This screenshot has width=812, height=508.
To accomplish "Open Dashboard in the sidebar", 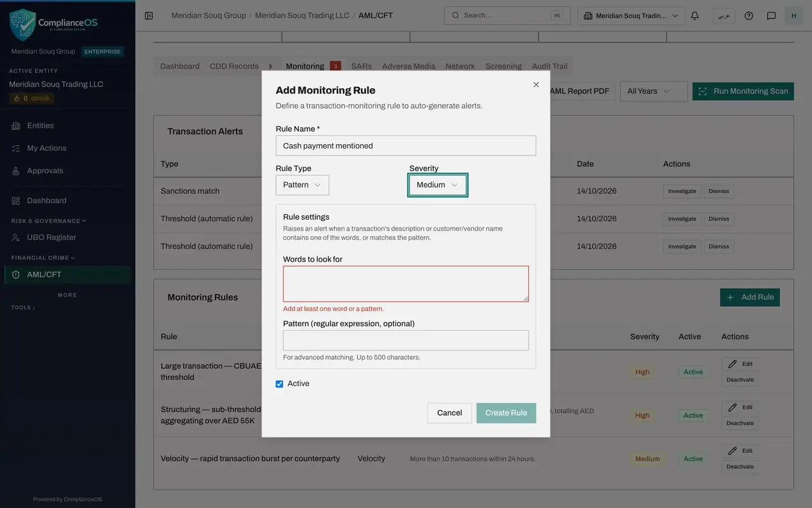I will tap(68, 201).
